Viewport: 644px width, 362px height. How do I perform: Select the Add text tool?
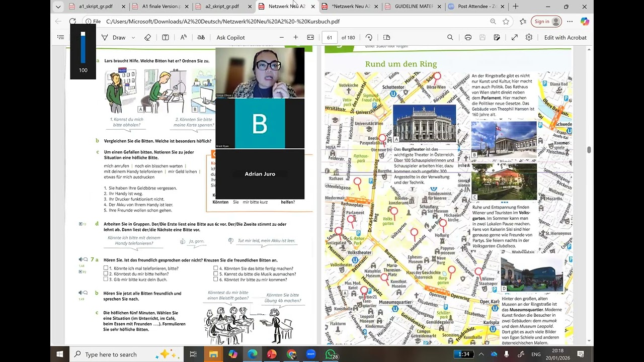coord(165,37)
